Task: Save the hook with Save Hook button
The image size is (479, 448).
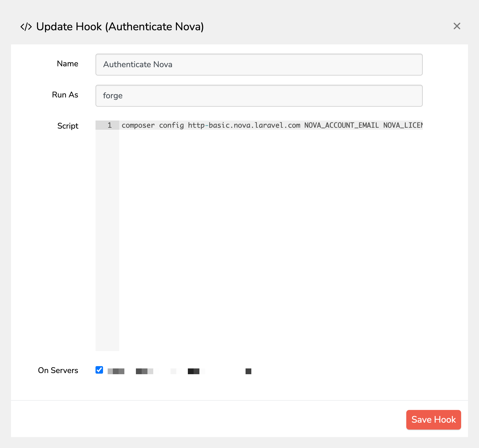Action: coord(433,419)
